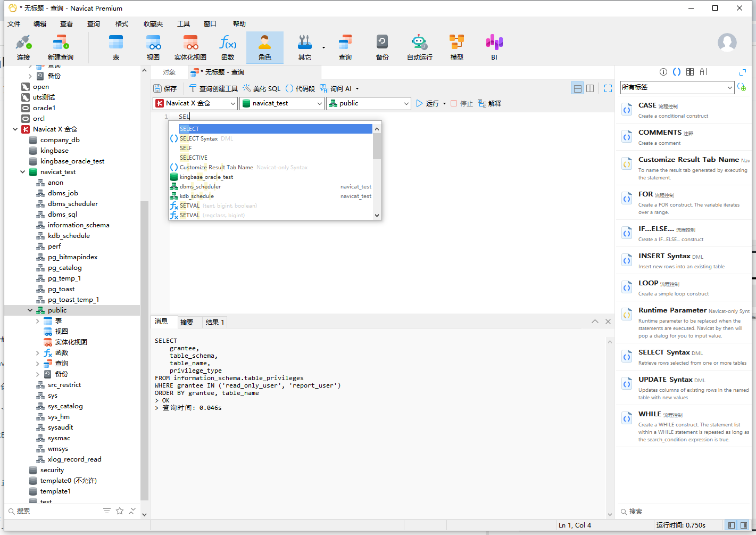Click the 自动运行 (Automation) toolbar icon
This screenshot has width=756, height=535.
pyautogui.click(x=420, y=48)
